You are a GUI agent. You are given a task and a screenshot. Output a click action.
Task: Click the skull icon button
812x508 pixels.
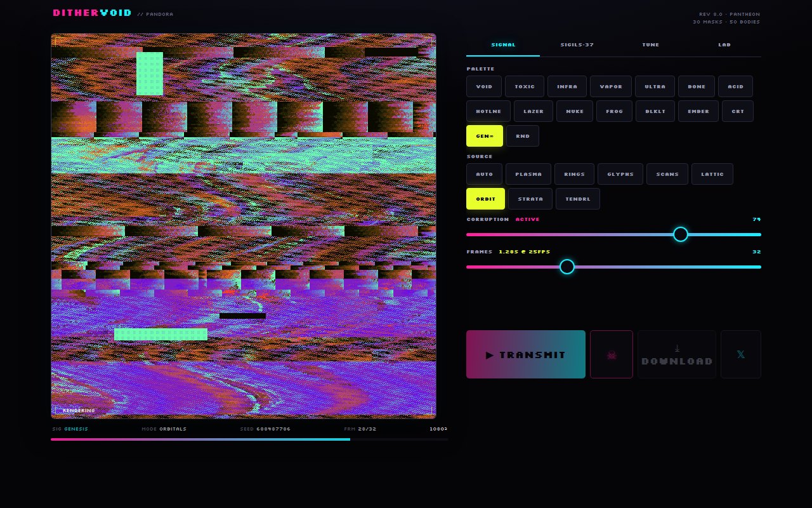point(612,354)
